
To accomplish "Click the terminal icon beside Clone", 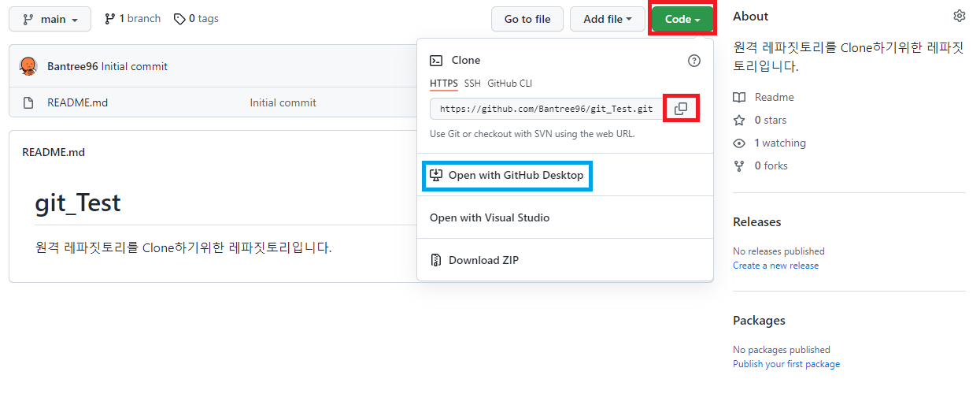I will pyautogui.click(x=436, y=60).
